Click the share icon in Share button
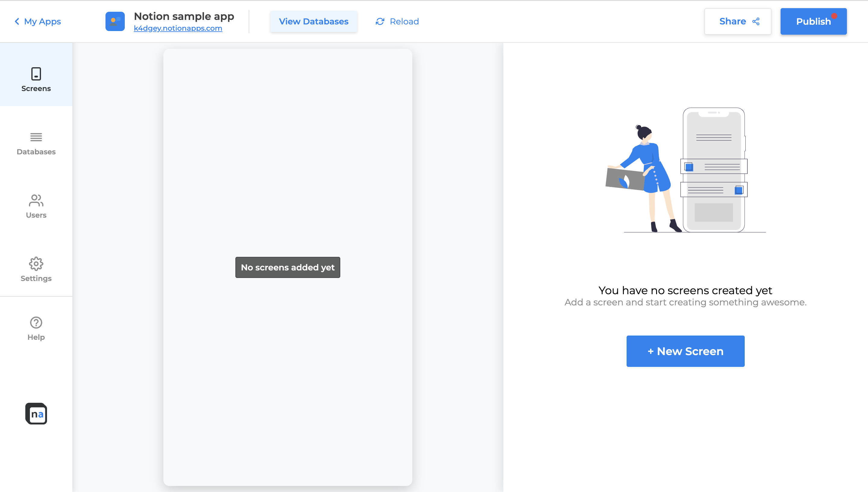This screenshot has width=868, height=492. pos(756,21)
